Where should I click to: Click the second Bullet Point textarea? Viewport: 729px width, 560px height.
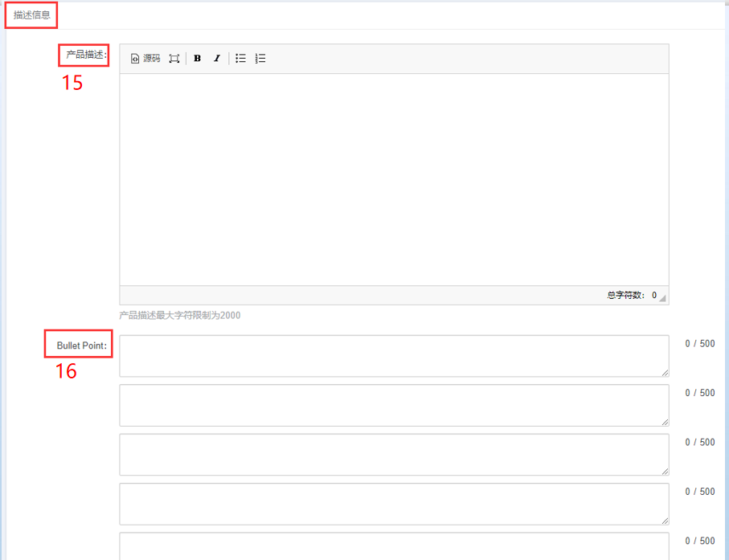(x=395, y=405)
